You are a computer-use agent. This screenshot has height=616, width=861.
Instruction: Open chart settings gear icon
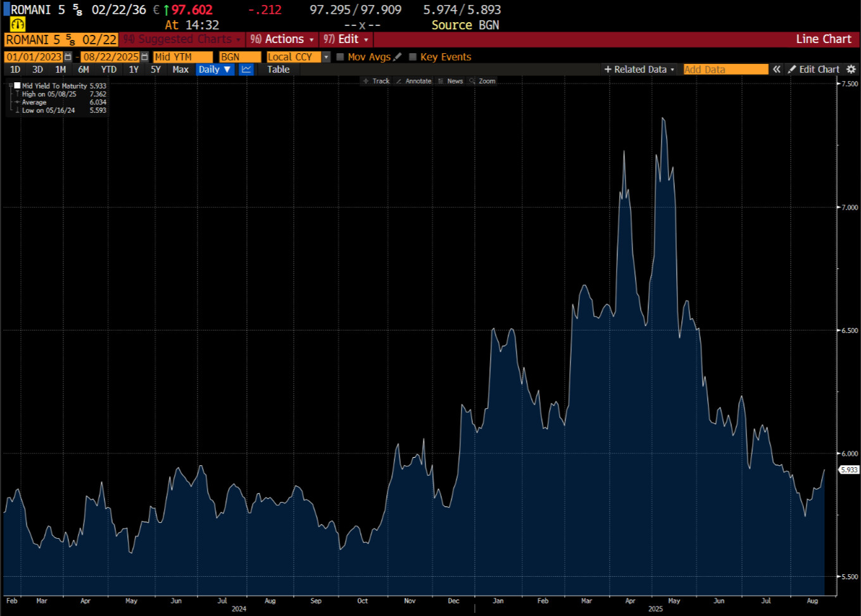coord(851,70)
